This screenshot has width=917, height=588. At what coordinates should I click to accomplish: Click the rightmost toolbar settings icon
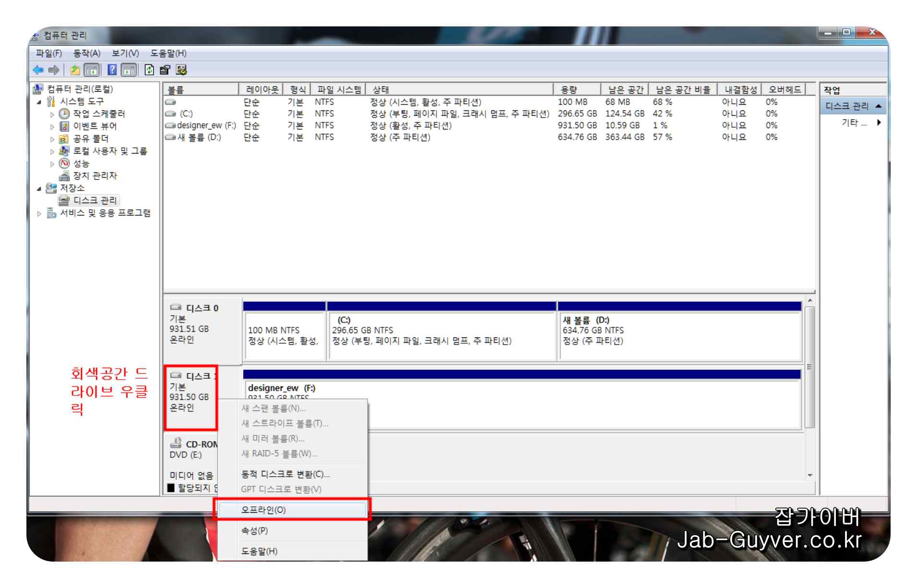[x=181, y=70]
